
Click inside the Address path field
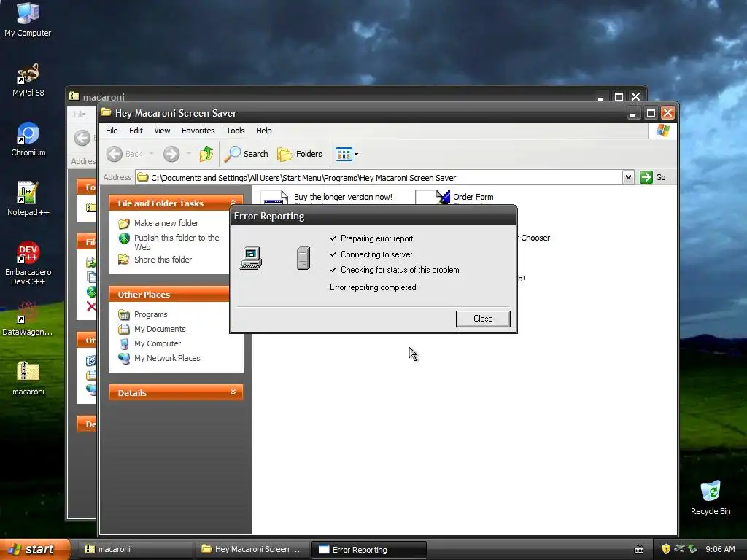[379, 178]
